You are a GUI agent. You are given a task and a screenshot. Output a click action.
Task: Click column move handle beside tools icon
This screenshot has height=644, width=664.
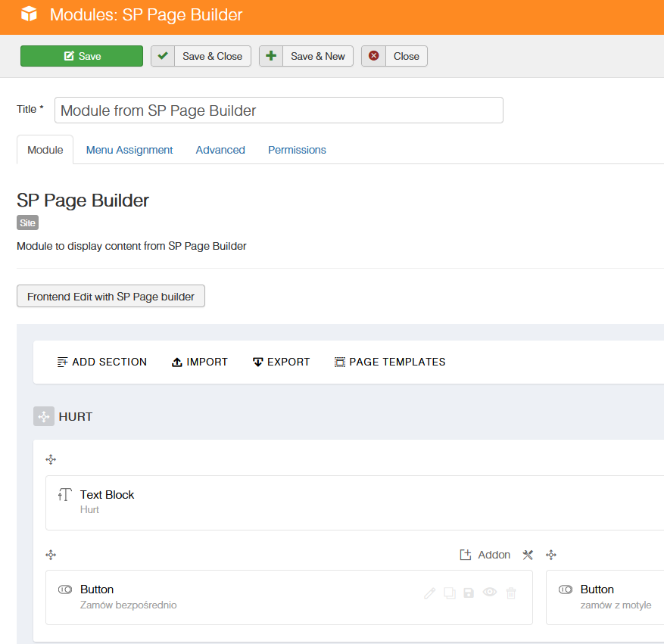(x=551, y=555)
